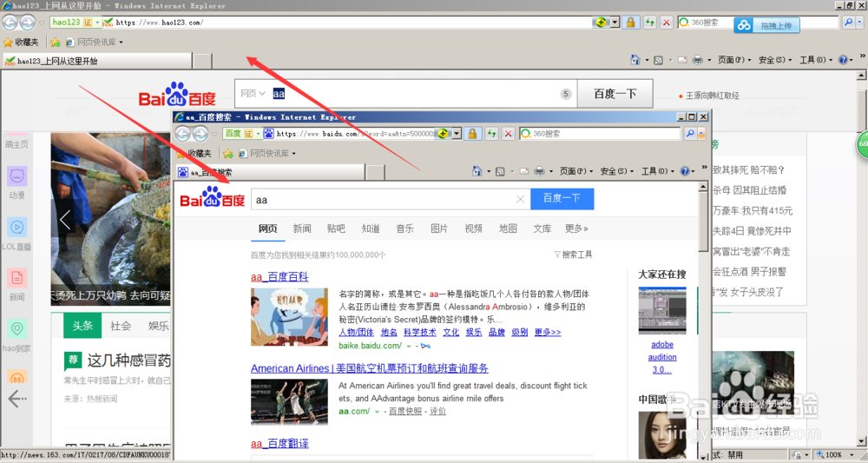Screen dimensions: 868x463
Task: Click previous arrow on hao123 news carousel
Action: pyautogui.click(x=65, y=220)
